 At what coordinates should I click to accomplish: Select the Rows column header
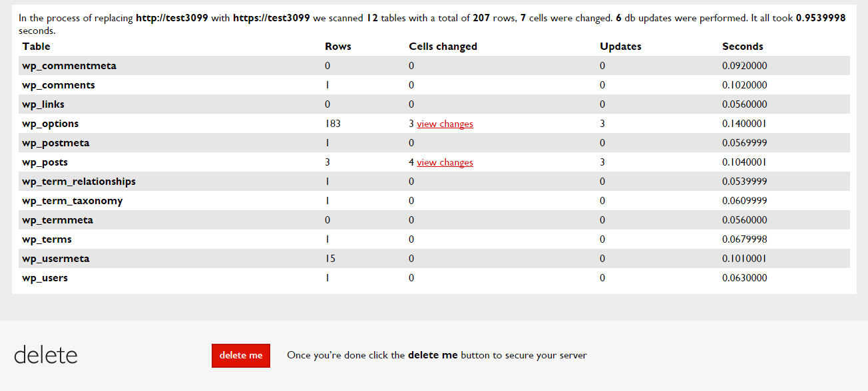tap(338, 47)
